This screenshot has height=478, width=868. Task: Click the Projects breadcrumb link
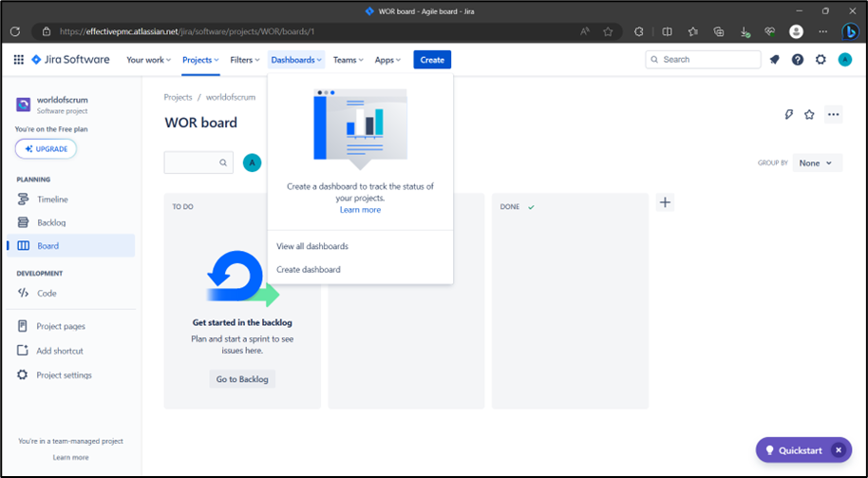178,98
